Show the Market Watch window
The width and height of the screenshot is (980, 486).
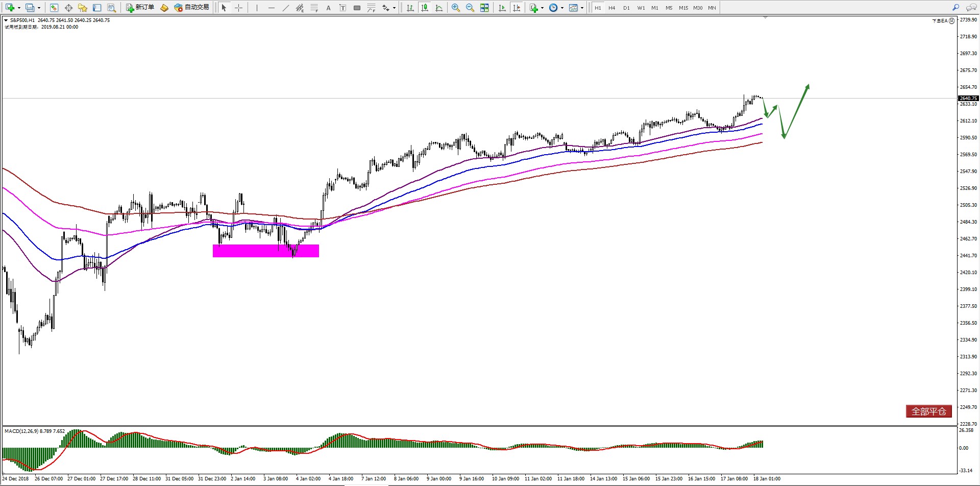[54, 8]
